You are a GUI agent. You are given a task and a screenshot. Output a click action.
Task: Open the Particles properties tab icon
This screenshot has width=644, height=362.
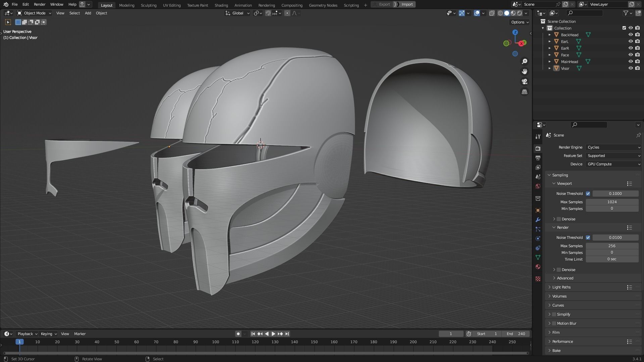pos(538,229)
